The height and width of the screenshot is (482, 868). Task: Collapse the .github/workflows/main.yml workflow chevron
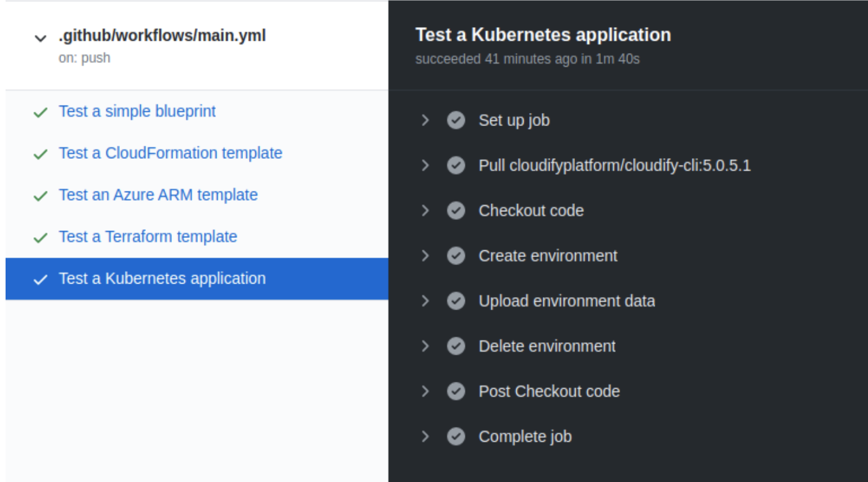[40, 38]
